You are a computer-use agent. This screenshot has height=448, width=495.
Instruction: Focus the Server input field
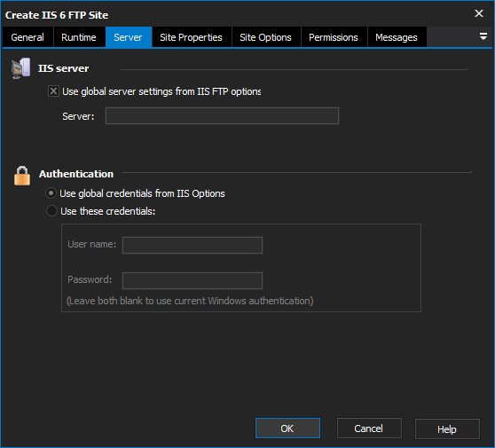[x=222, y=116]
